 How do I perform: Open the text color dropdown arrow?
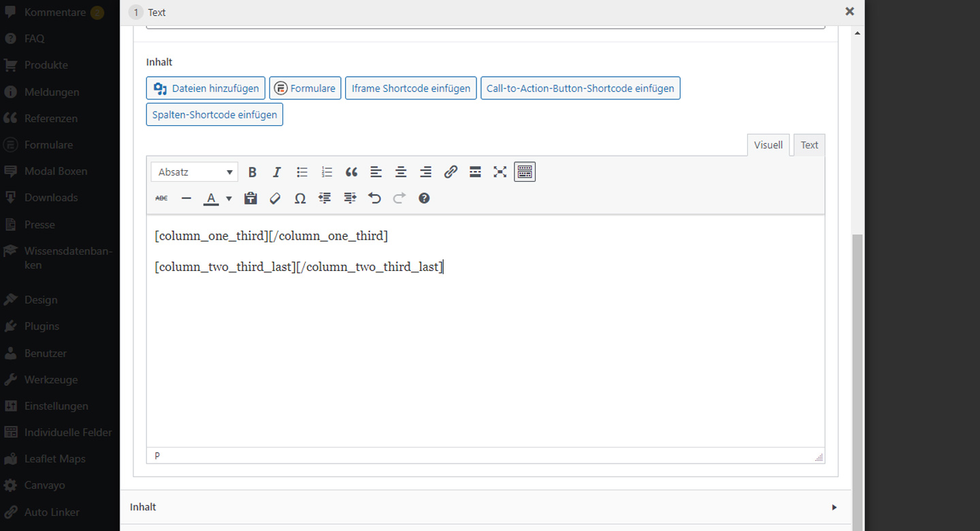click(229, 199)
